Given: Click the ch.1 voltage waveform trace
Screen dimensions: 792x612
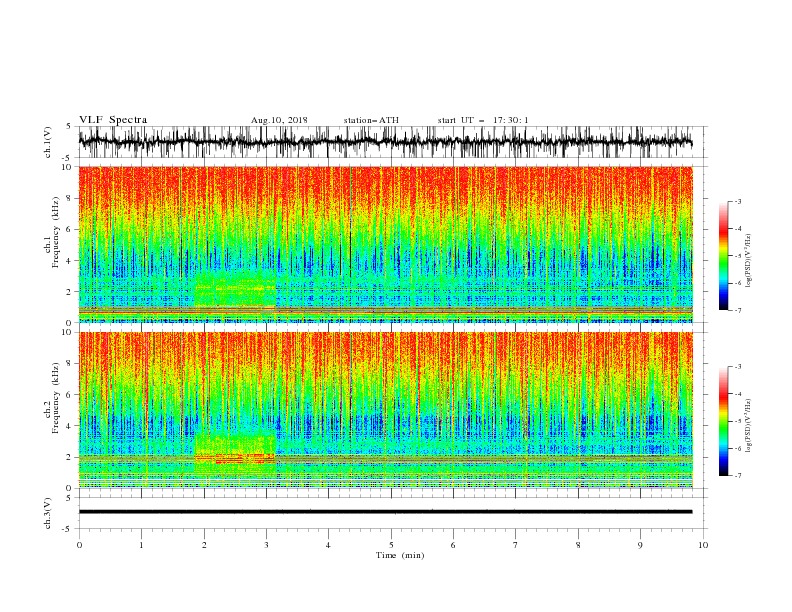Looking at the screenshot, I should (x=385, y=142).
